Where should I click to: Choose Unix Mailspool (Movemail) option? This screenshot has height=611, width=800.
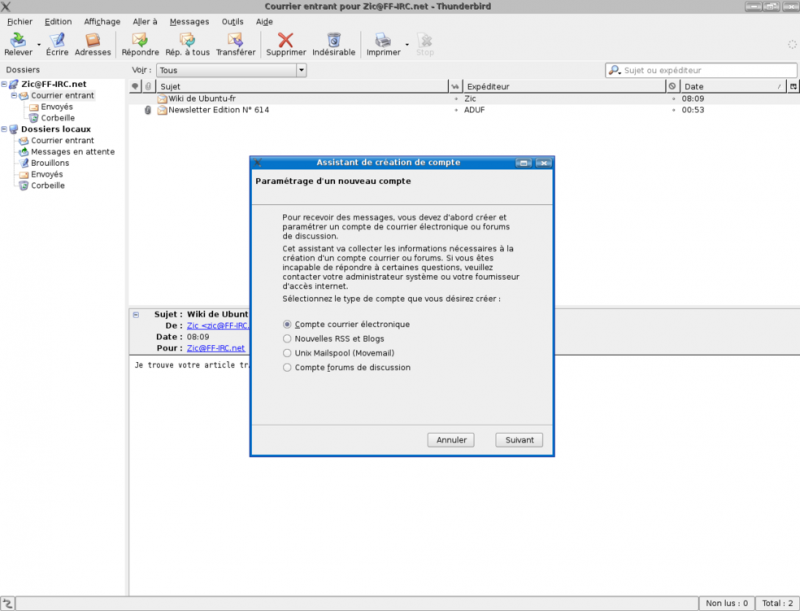coord(288,353)
